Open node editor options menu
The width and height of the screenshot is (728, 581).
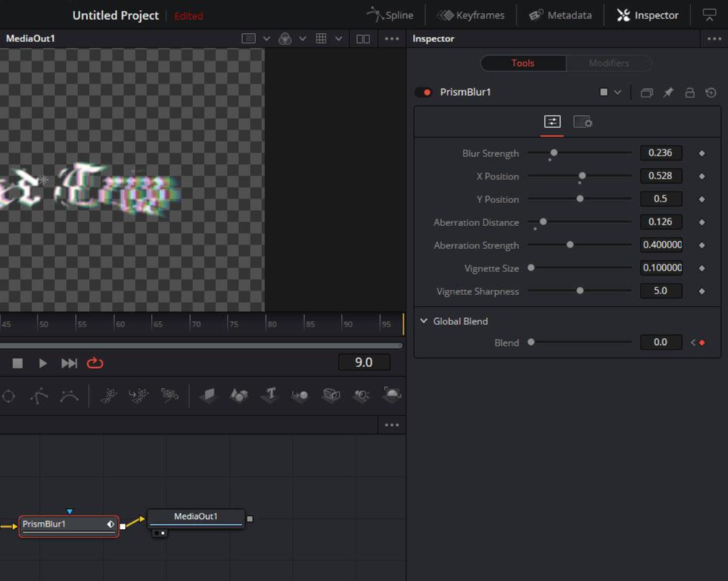point(392,425)
